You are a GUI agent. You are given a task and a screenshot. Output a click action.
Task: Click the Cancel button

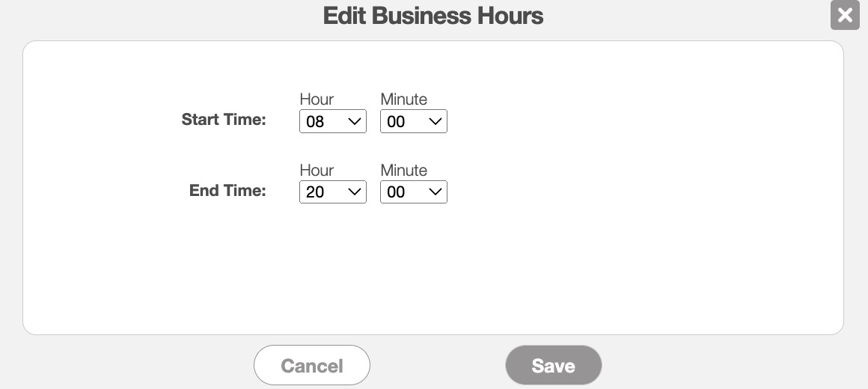[312, 365]
